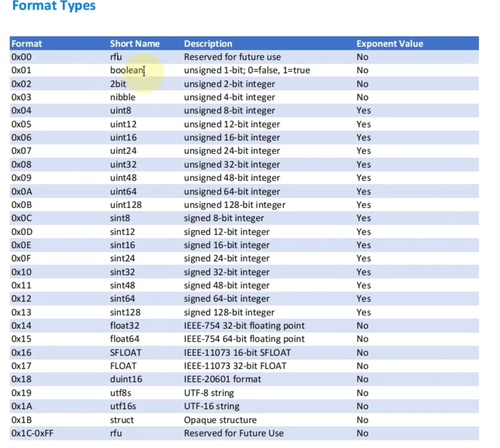The height and width of the screenshot is (448, 500).
Task: Click the 'UTF-16 string' description
Action: point(212,407)
